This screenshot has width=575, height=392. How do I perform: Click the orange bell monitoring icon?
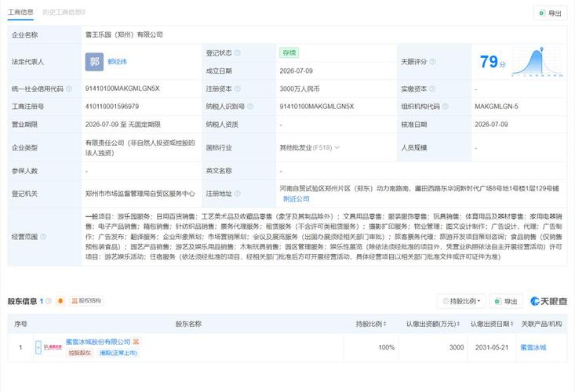[60, 301]
